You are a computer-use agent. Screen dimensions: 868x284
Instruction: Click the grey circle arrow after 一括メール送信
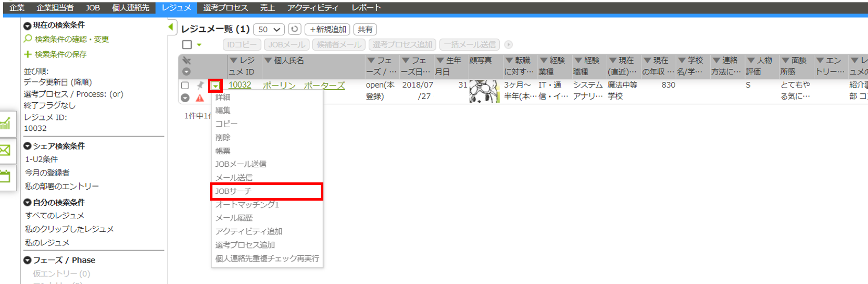[509, 45]
